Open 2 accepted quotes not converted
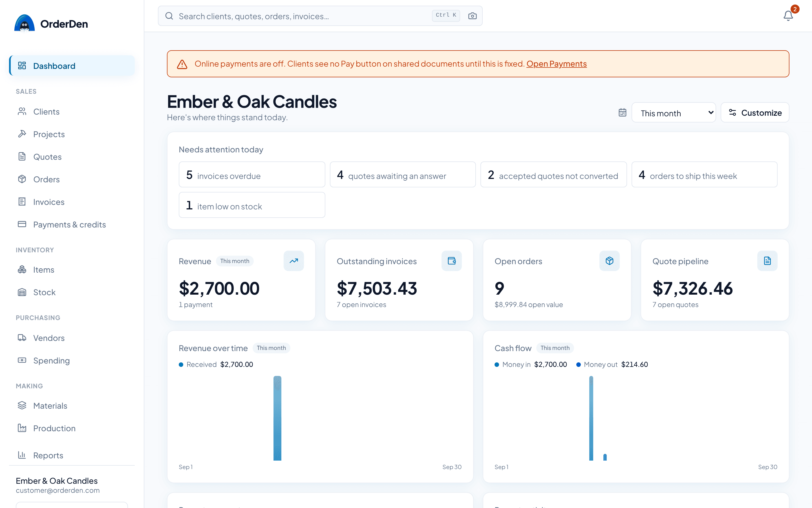Screen dimensions: 812x508 pos(553,174)
